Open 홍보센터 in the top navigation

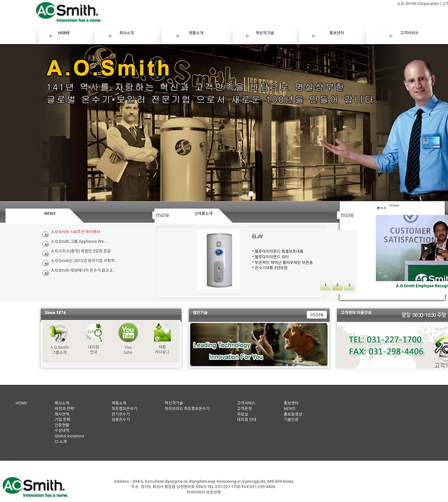(337, 32)
